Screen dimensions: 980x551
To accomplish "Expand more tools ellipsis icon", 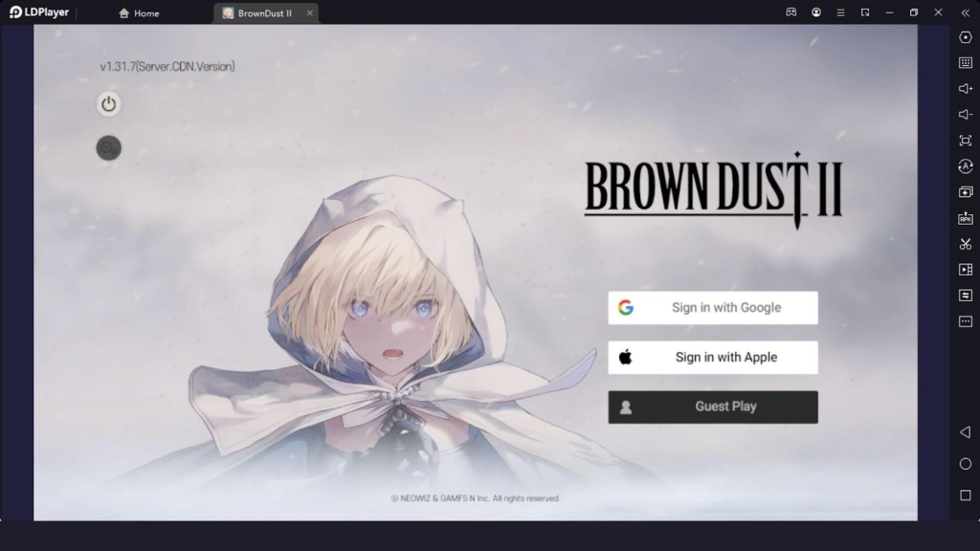I will tap(966, 321).
